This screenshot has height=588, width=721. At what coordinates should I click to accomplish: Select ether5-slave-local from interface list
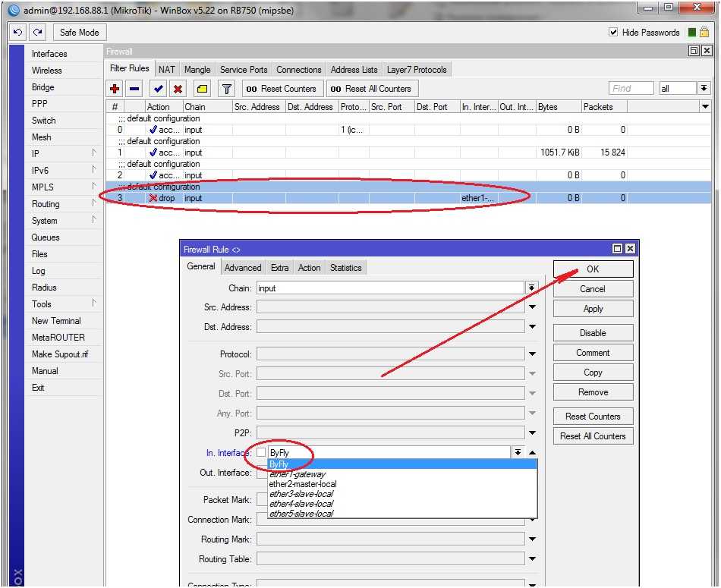click(402, 514)
